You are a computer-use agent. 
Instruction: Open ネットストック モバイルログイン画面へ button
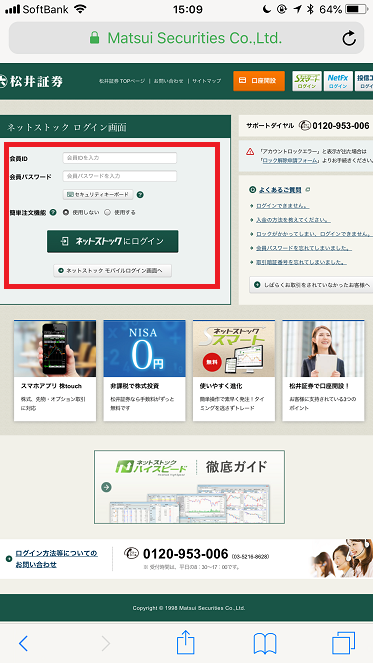pyautogui.click(x=112, y=271)
